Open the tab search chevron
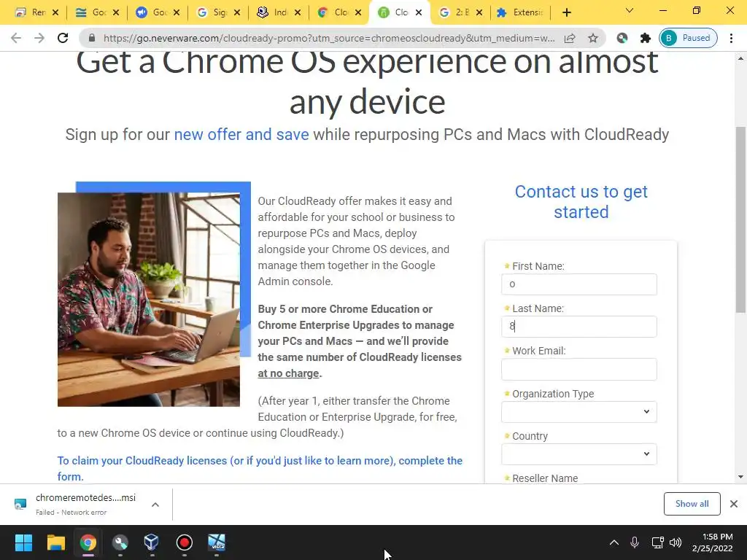Viewport: 747px width, 560px height. 630,10
